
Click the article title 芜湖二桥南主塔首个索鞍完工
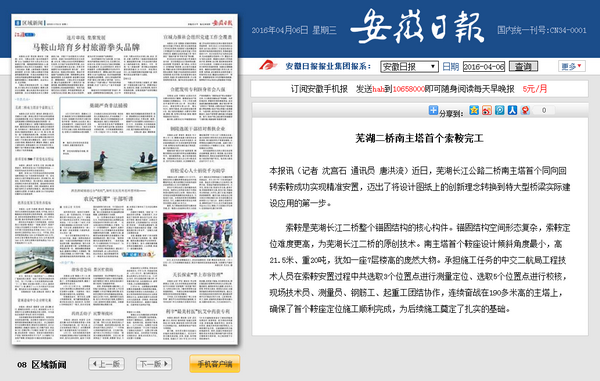(419, 138)
